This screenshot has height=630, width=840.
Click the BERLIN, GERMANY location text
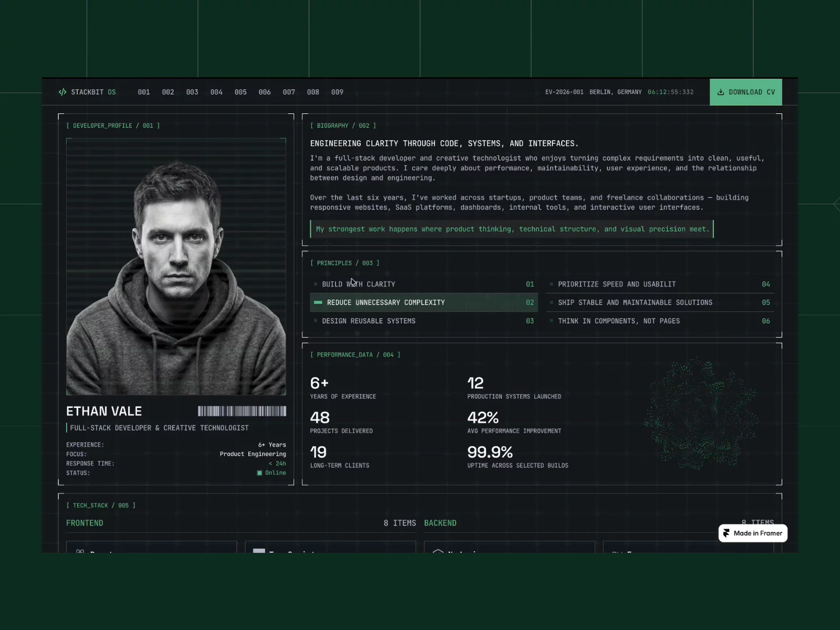[616, 92]
